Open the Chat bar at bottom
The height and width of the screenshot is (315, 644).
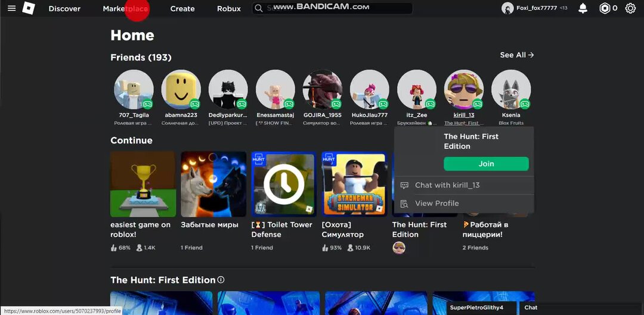pyautogui.click(x=581, y=308)
